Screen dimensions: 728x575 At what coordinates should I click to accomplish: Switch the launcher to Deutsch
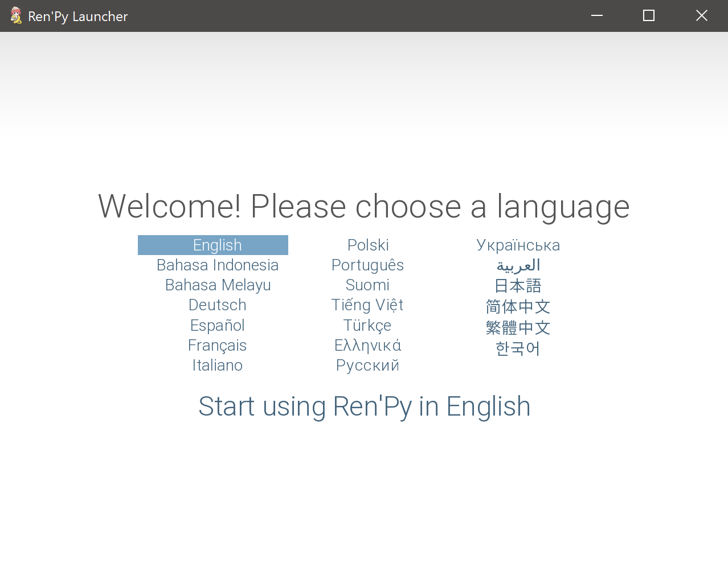click(x=217, y=305)
